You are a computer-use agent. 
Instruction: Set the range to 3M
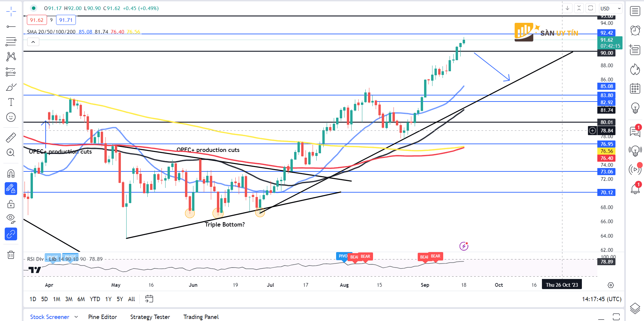click(x=69, y=299)
